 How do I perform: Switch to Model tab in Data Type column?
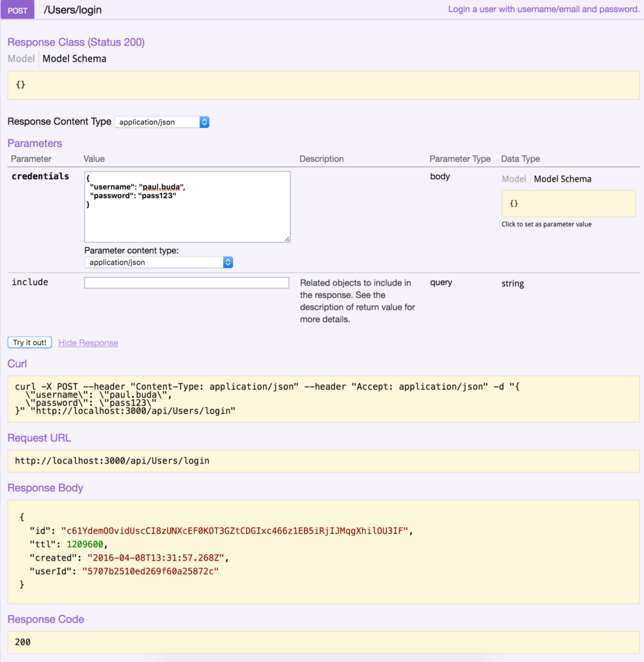[x=514, y=179]
